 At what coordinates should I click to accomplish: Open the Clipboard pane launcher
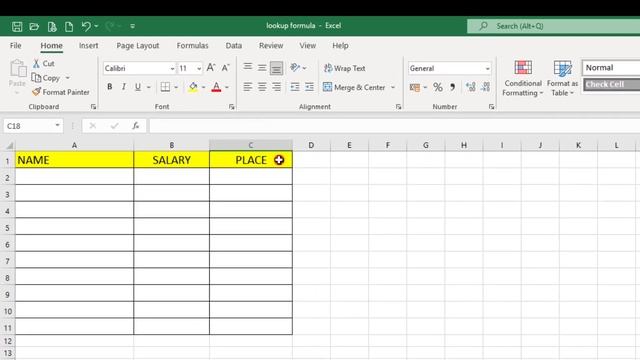click(93, 107)
